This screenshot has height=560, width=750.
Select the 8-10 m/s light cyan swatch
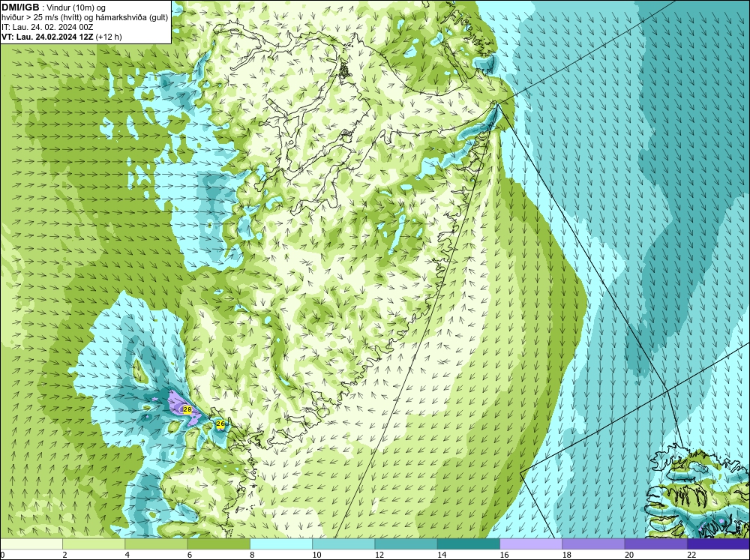click(x=281, y=544)
